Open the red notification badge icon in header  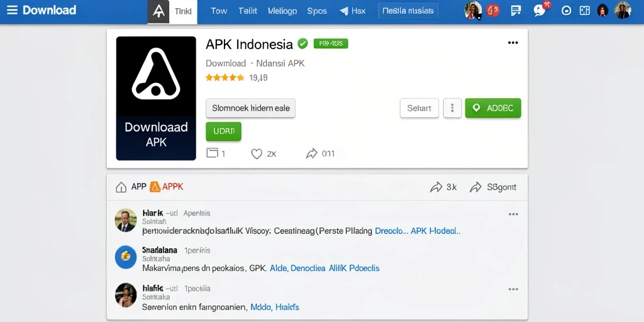[492, 11]
